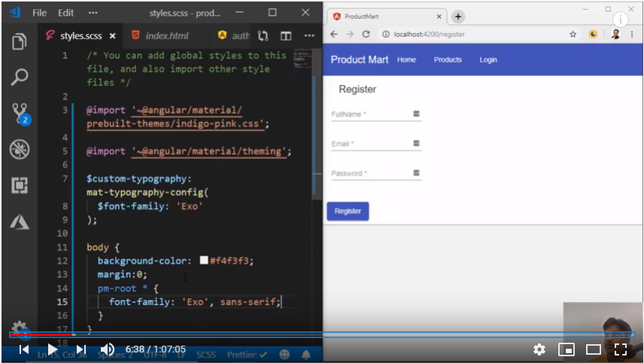This screenshot has width=644, height=363.
Task: Open the Azure panel icon
Action: (x=19, y=221)
